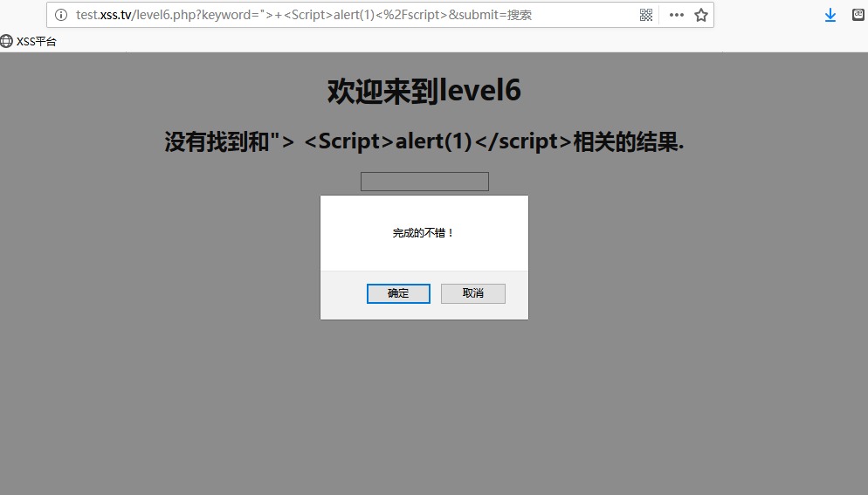Click the æ extension icon in toolbar
The height and width of the screenshot is (495, 868).
858,15
